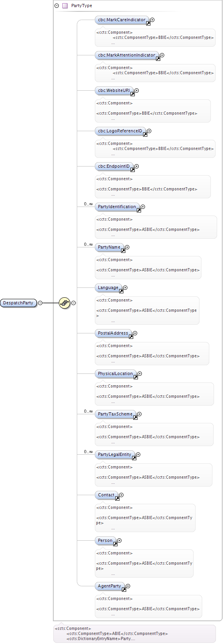This screenshot has width=223, height=644.
Task: Collapse the DespatchParty element node
Action: 40,303
